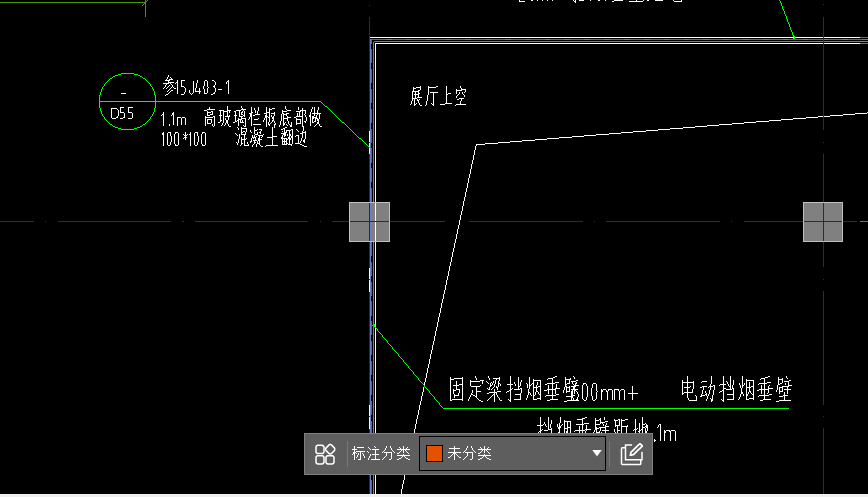This screenshot has height=497, width=868.
Task: Click the 展厅上空 room label
Action: tap(438, 96)
